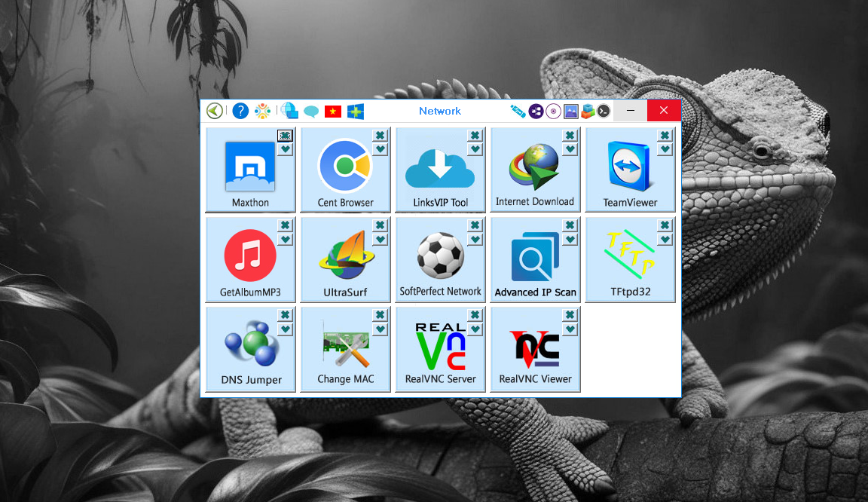The width and height of the screenshot is (868, 502).
Task: Launch Advanced IP Scan tile
Action: [x=535, y=261]
